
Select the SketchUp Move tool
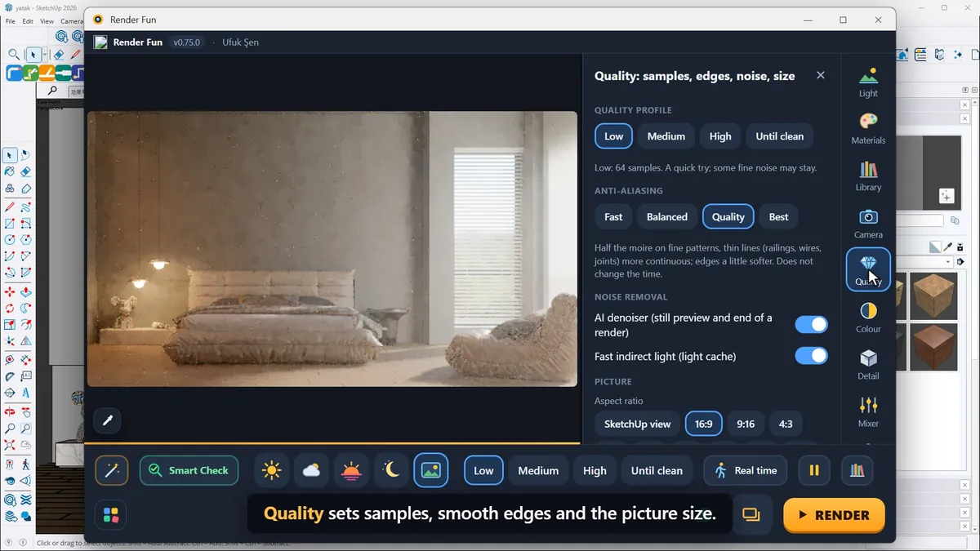pyautogui.click(x=9, y=291)
